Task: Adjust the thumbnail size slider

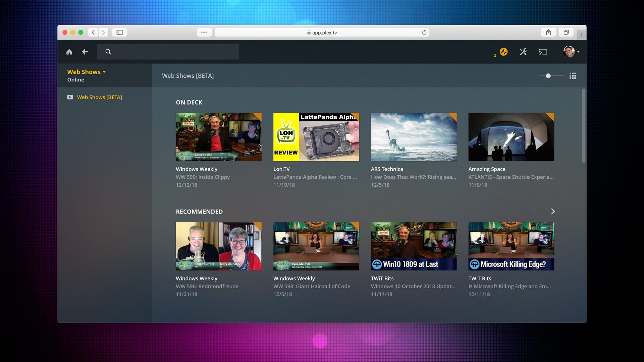Action: 552,76
